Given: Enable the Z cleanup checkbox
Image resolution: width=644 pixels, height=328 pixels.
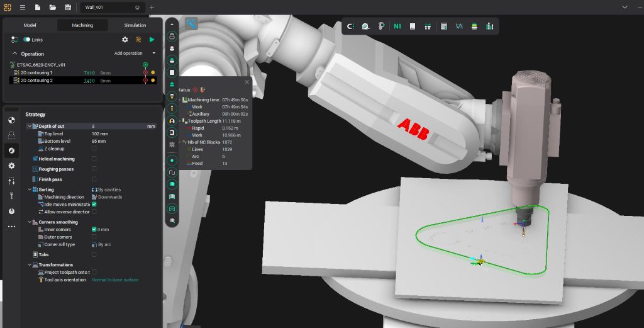Looking at the screenshot, I should point(94,149).
